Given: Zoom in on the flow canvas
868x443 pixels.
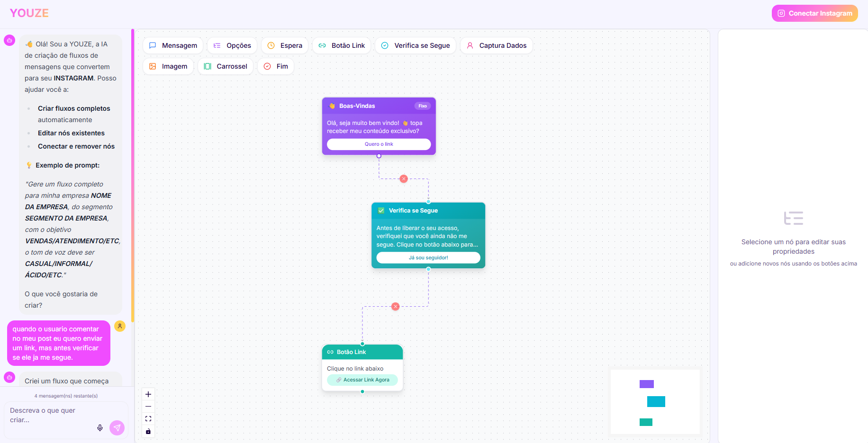Looking at the screenshot, I should pyautogui.click(x=148, y=394).
